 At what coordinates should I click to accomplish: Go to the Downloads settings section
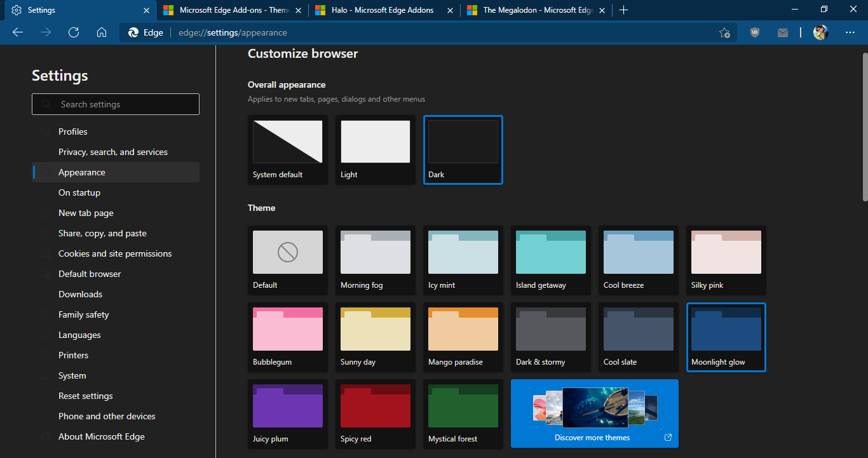[x=80, y=294]
